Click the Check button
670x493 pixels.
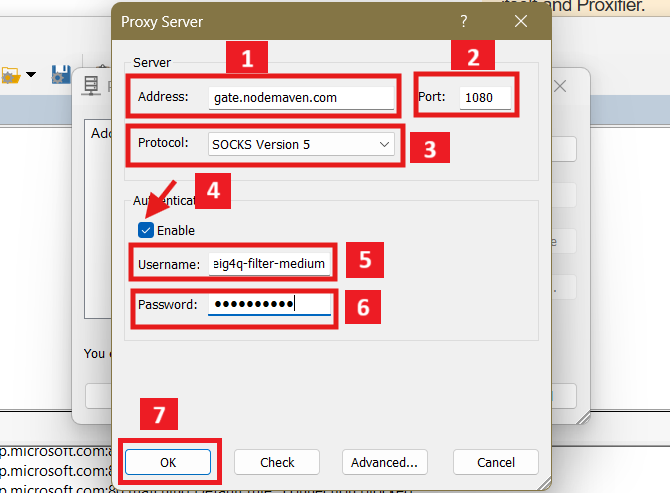(x=277, y=462)
